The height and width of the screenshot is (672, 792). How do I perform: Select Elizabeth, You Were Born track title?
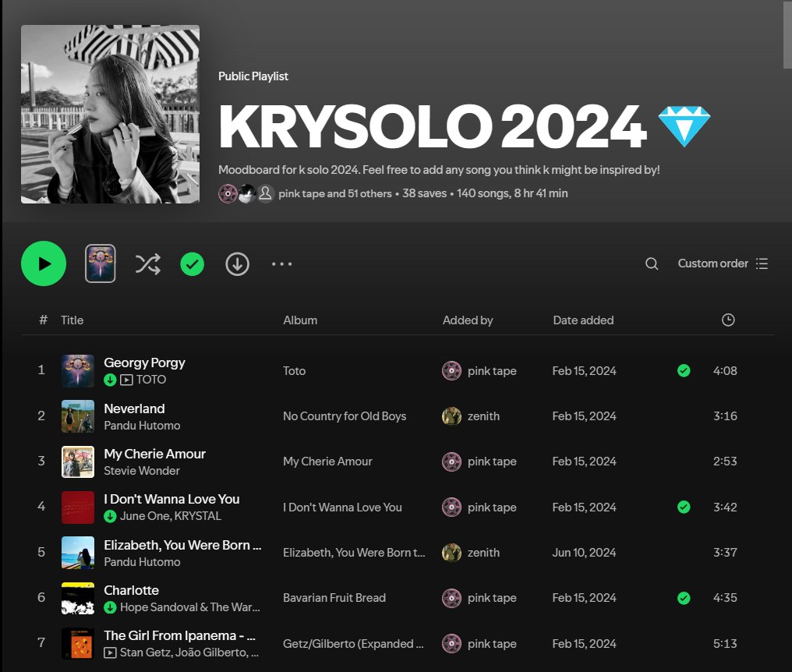pyautogui.click(x=182, y=545)
